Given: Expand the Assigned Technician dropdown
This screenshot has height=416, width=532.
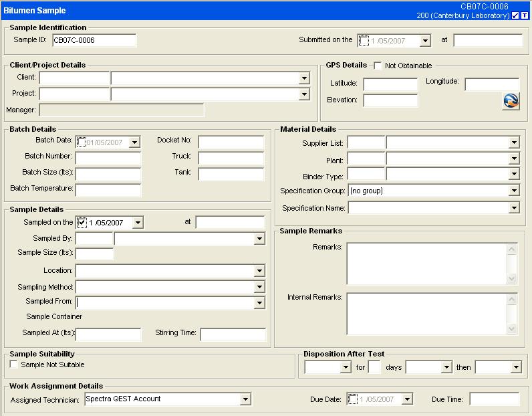Looking at the screenshot, I should point(245,399).
